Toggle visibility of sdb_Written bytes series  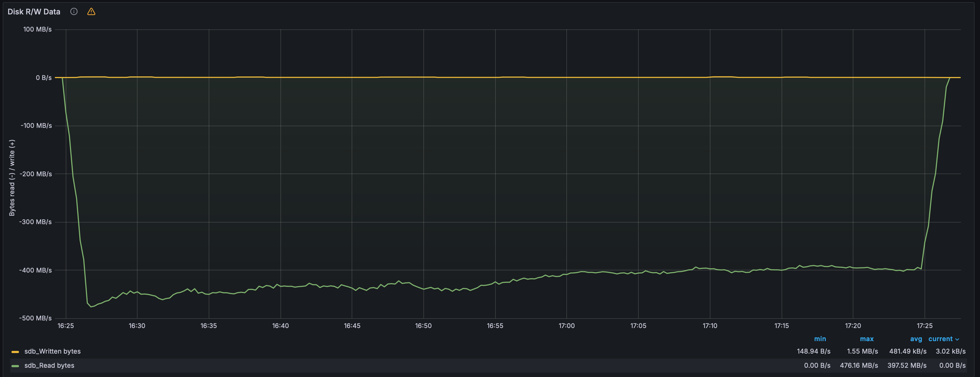(x=52, y=351)
